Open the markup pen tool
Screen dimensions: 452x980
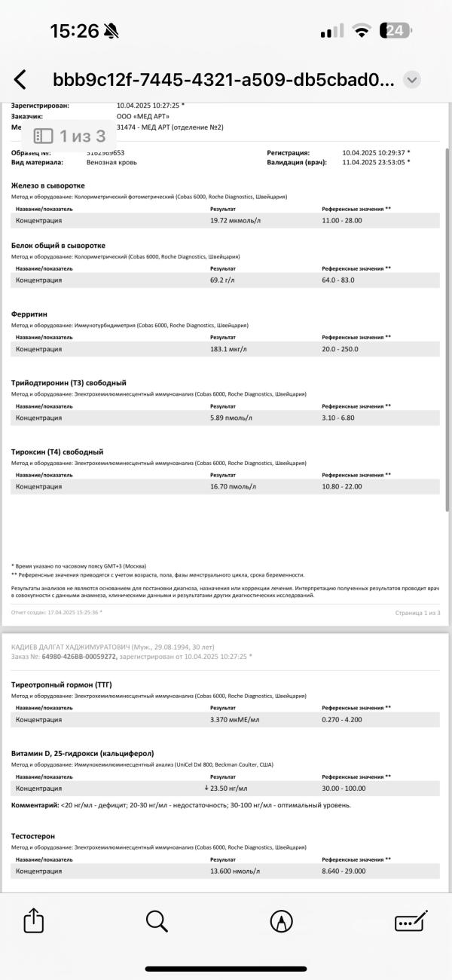281,920
